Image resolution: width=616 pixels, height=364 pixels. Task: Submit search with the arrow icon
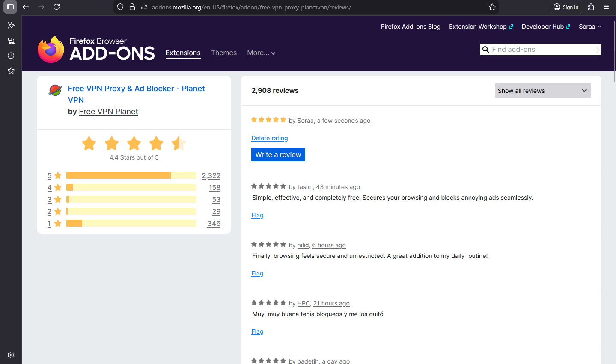[x=596, y=50]
